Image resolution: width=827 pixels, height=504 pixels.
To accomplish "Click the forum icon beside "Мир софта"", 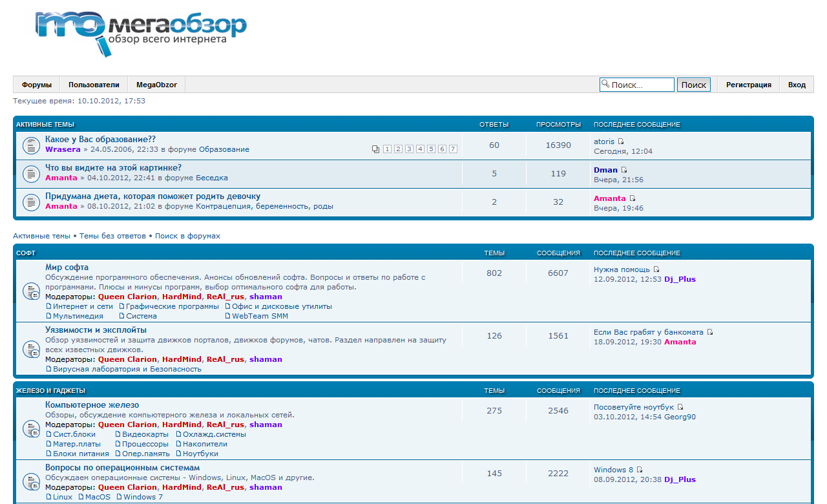I will (x=32, y=291).
